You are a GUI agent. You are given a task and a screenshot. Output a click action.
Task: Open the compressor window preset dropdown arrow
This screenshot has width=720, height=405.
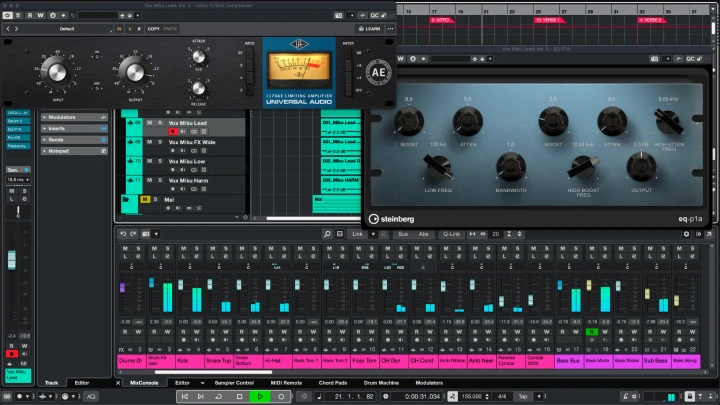click(137, 15)
